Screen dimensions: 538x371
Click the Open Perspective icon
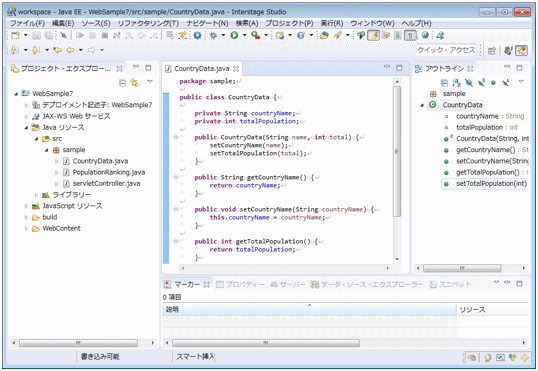tap(492, 51)
